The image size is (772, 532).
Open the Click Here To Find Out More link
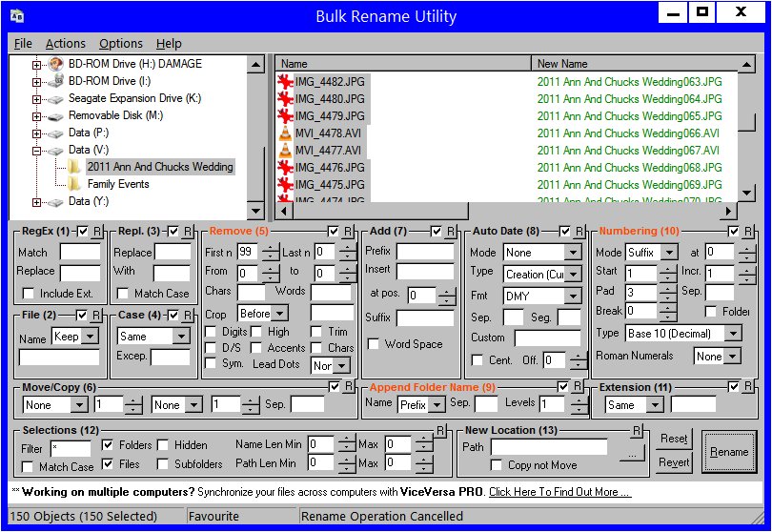tap(559, 492)
